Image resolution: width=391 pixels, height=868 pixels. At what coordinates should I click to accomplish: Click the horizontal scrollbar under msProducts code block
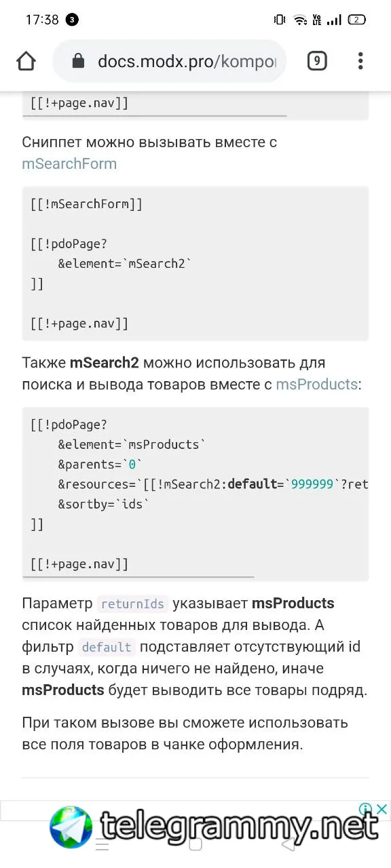tap(138, 577)
